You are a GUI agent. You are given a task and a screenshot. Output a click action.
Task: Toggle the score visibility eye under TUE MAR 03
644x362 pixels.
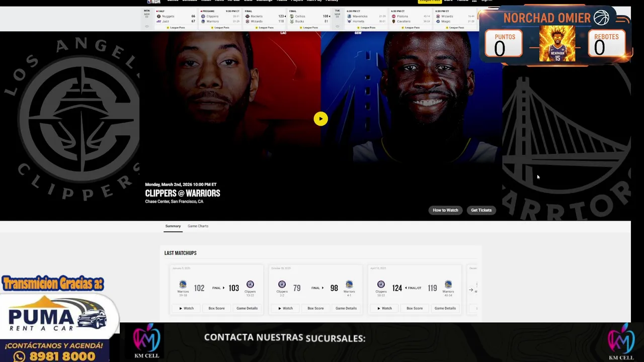point(337,26)
